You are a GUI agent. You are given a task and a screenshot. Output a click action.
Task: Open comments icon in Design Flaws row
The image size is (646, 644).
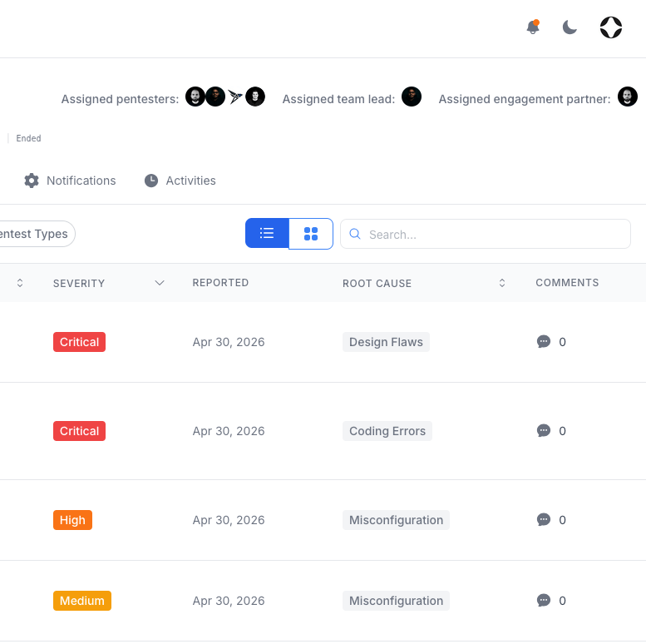[x=544, y=342]
